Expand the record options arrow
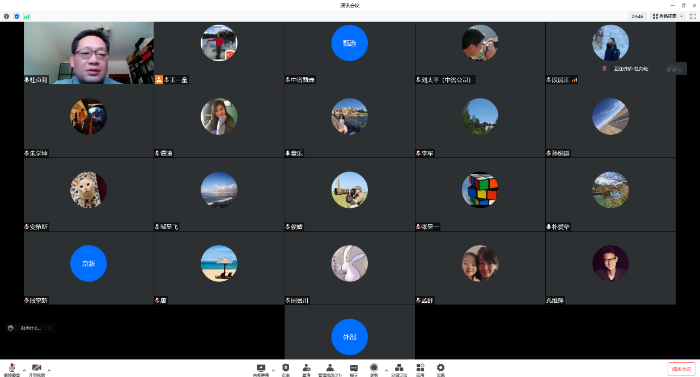Viewport: 700px width, 377px height. (x=386, y=370)
